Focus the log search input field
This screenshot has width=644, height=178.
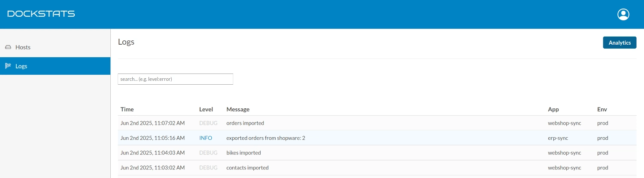point(175,79)
